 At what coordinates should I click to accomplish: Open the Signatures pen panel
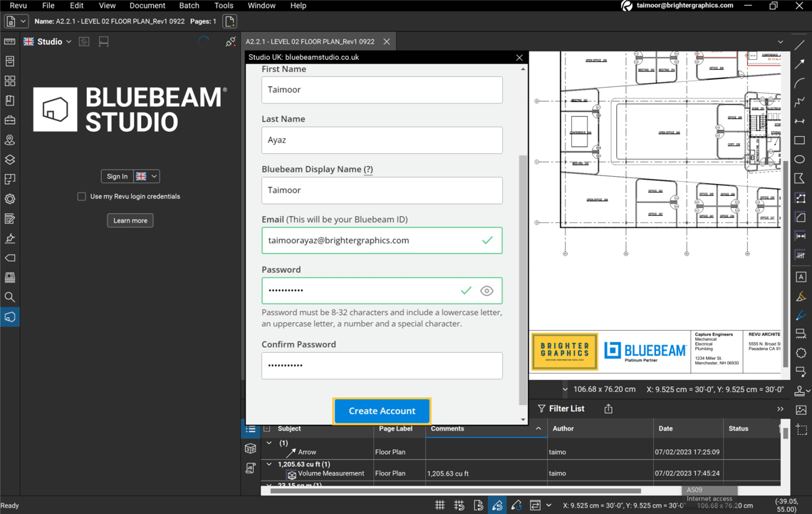[10, 238]
